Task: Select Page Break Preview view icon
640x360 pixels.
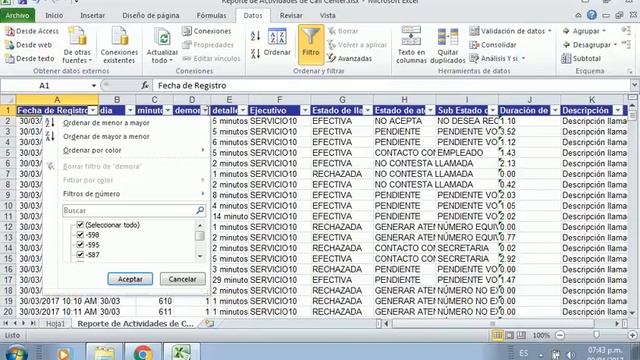Action: (x=521, y=335)
